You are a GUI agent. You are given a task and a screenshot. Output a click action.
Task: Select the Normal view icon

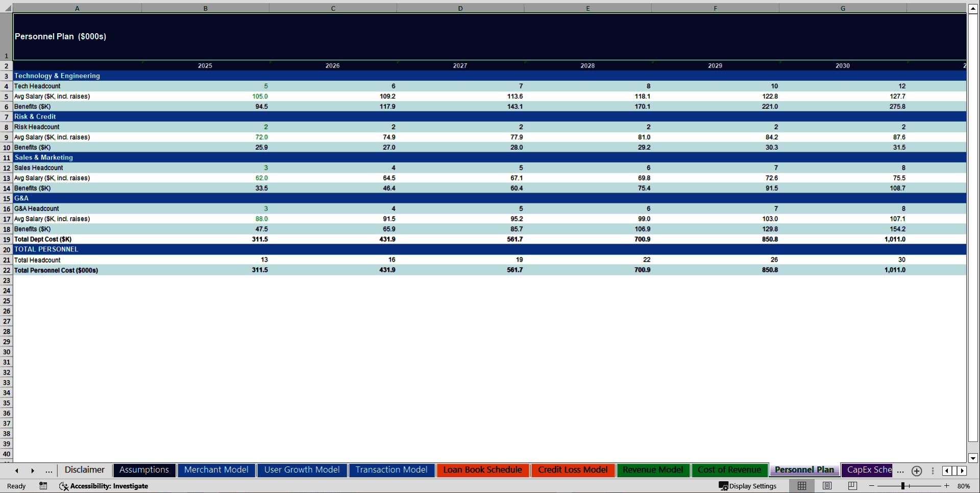801,486
